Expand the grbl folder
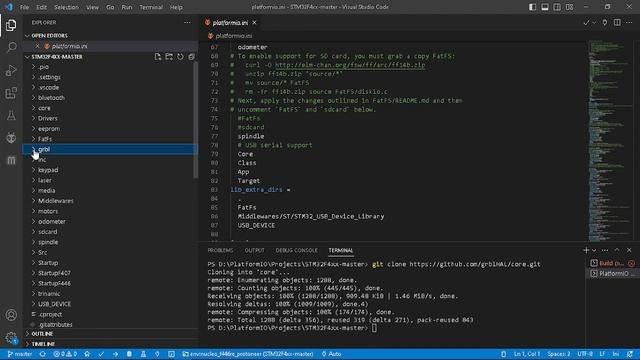Screen dimensions: 640x360 pos(110,149)
